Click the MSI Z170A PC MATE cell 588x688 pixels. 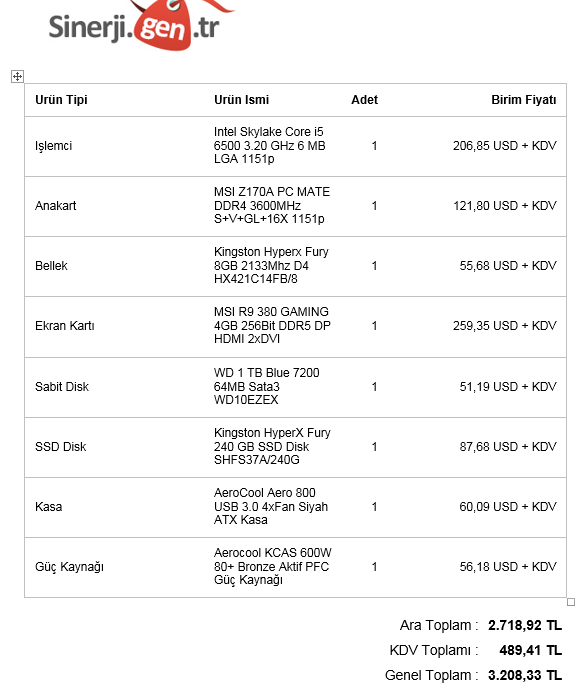pyautogui.click(x=272, y=205)
